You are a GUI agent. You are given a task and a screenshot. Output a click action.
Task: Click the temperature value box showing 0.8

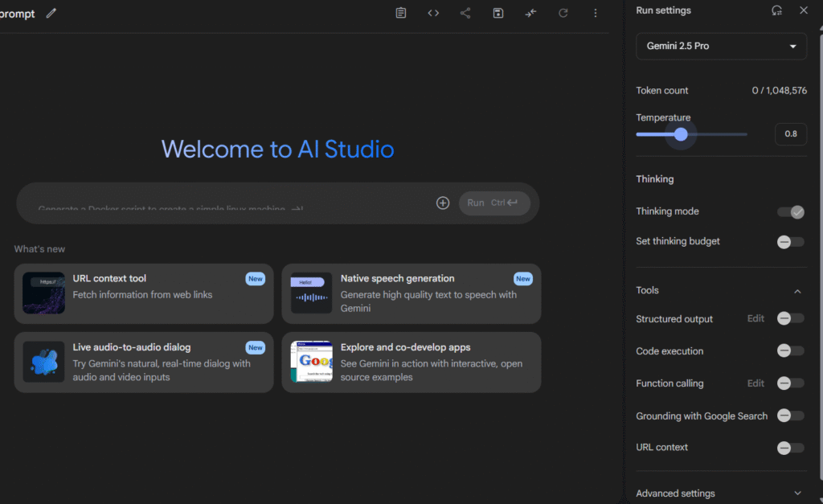(791, 134)
